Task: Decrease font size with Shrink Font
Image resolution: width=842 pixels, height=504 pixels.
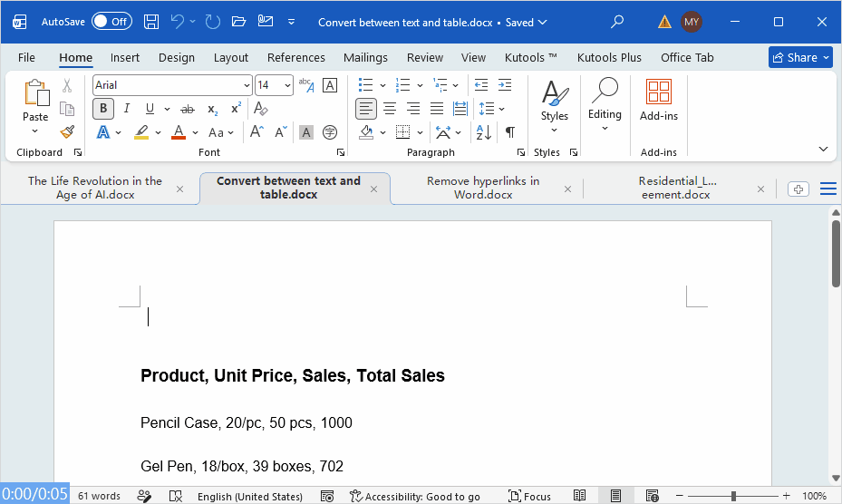Action: (281, 132)
